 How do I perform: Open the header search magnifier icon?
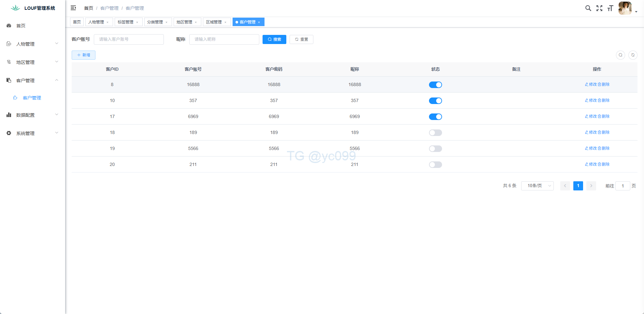588,8
